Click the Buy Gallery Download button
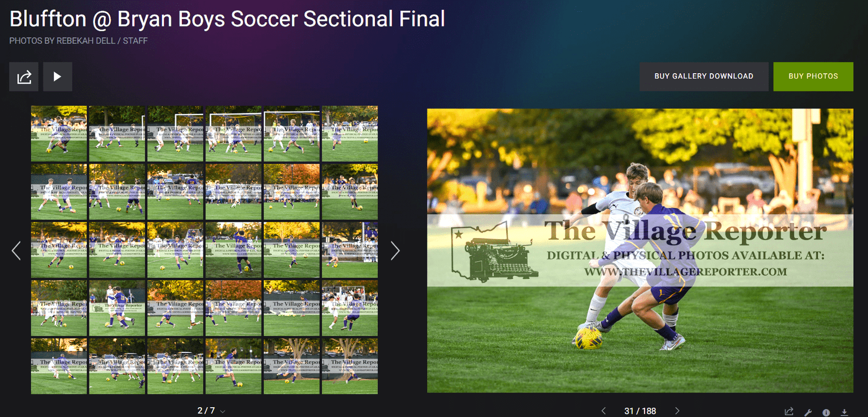The width and height of the screenshot is (868, 417). [x=704, y=76]
